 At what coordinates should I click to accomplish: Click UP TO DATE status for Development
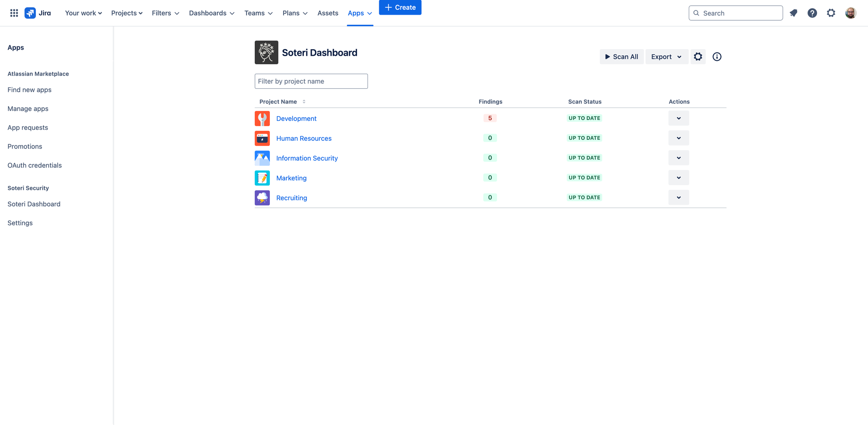point(584,118)
